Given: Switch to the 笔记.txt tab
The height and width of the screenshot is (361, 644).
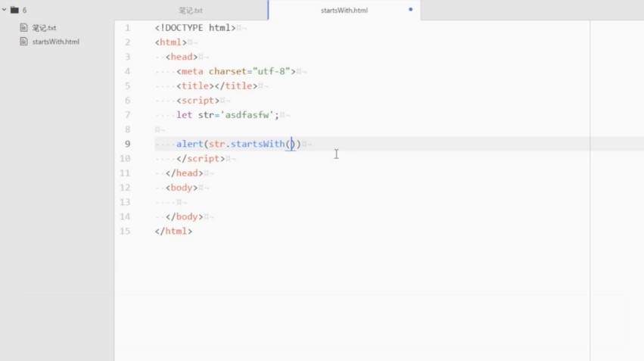Looking at the screenshot, I should click(x=191, y=11).
